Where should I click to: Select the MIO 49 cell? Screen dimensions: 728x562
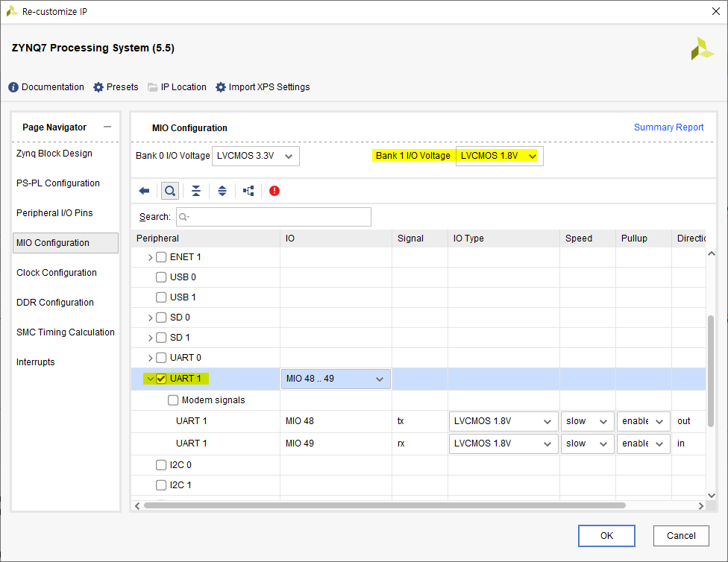point(336,443)
